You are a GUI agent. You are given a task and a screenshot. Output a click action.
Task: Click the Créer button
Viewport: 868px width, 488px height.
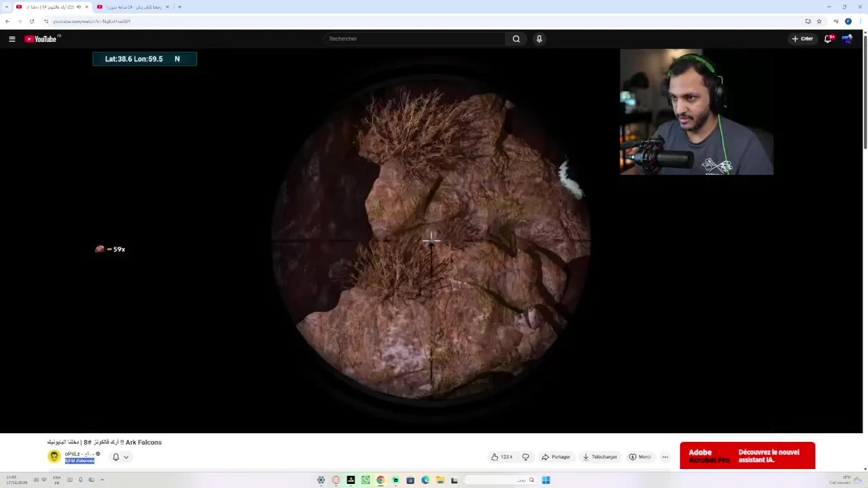(x=802, y=39)
